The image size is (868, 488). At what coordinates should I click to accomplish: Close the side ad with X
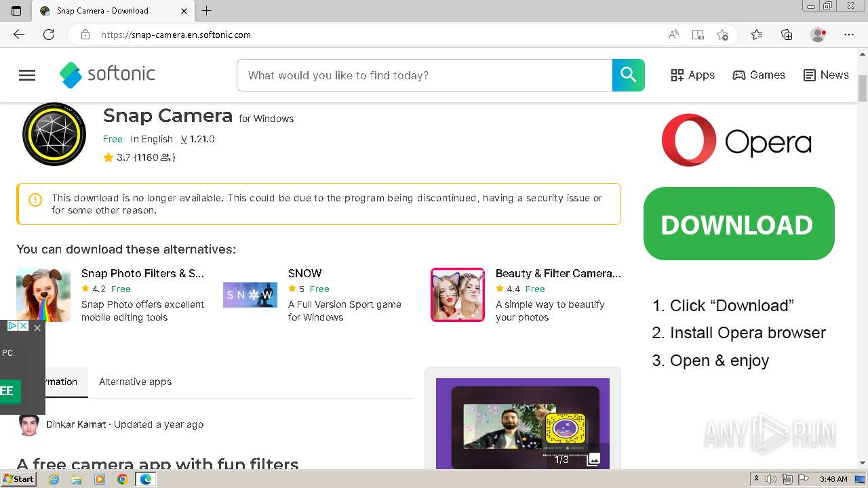click(x=37, y=328)
